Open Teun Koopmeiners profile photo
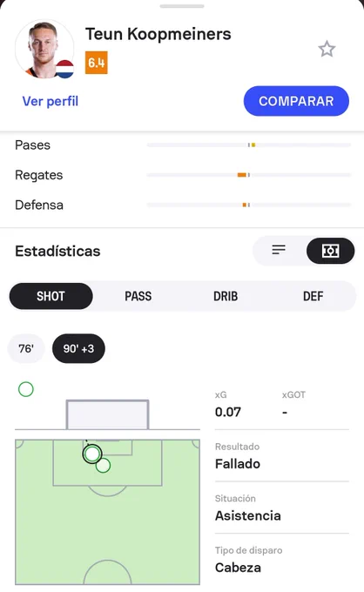Viewport: 364px width, 592px height. [44, 49]
